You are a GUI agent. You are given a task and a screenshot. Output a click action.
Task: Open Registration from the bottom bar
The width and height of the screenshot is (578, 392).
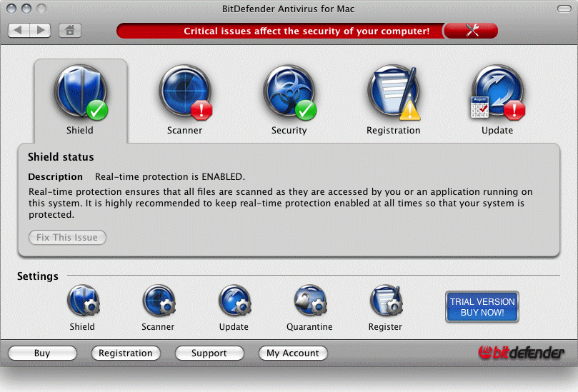pyautogui.click(x=126, y=353)
